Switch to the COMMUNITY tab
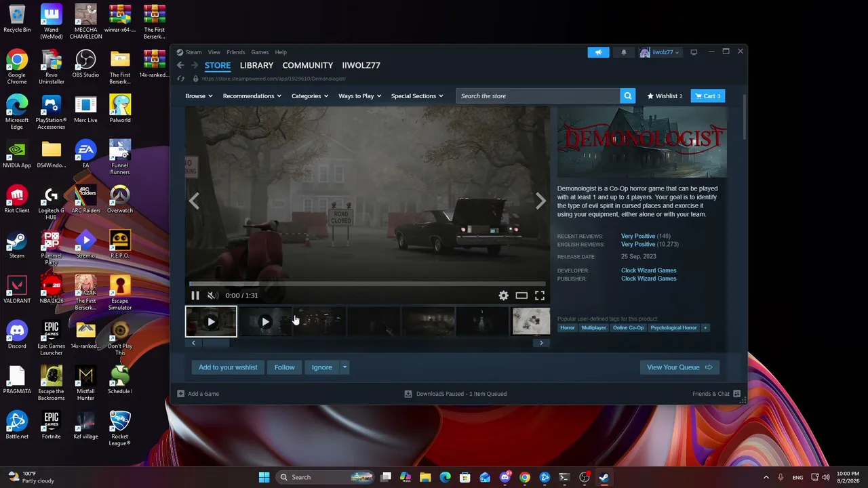868x488 pixels. pos(308,65)
